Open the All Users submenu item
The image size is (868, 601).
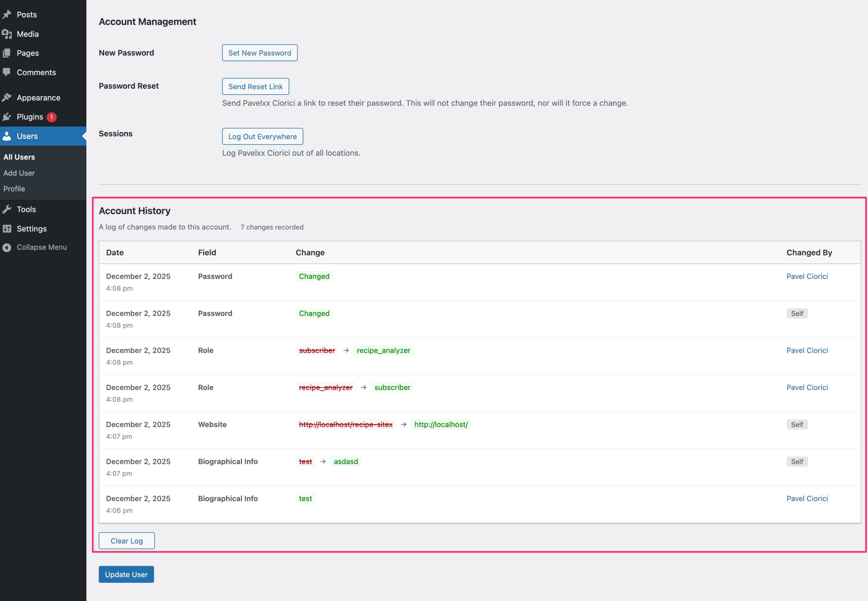19,157
